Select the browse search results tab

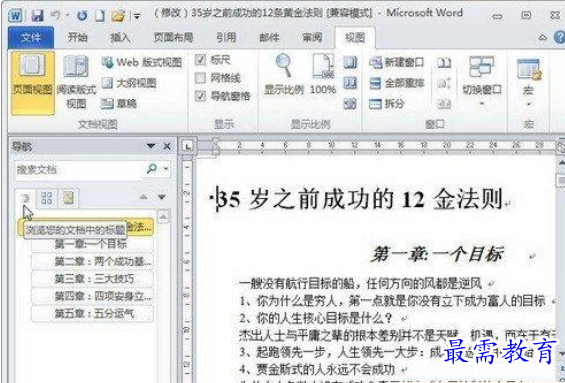(68, 198)
